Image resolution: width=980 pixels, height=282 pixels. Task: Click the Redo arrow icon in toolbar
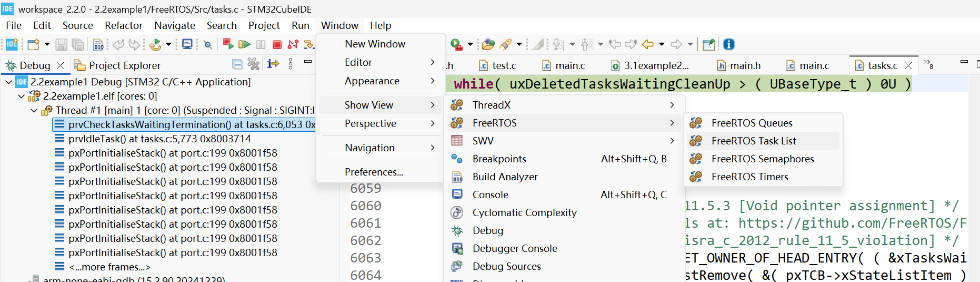135,45
